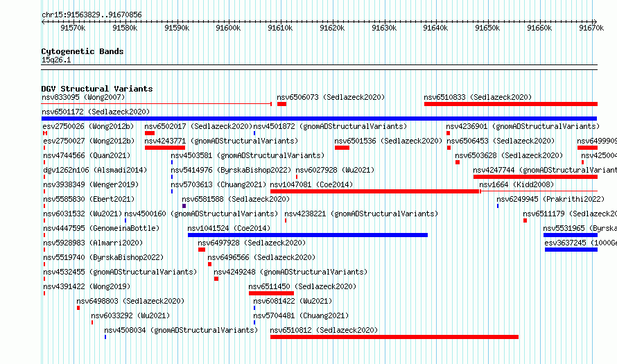This screenshot has height=364, width=617.
Task: Click the Cytogenetic Bands track title
Action: 82,51
